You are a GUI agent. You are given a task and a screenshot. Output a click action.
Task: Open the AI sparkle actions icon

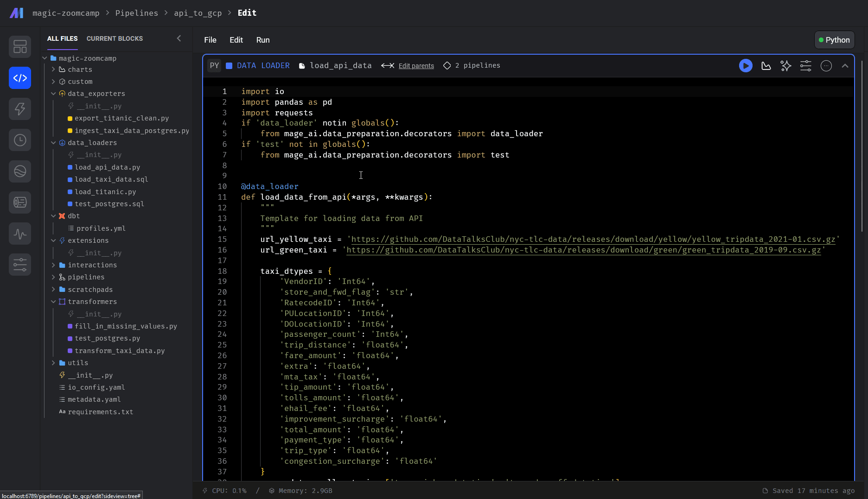(786, 66)
